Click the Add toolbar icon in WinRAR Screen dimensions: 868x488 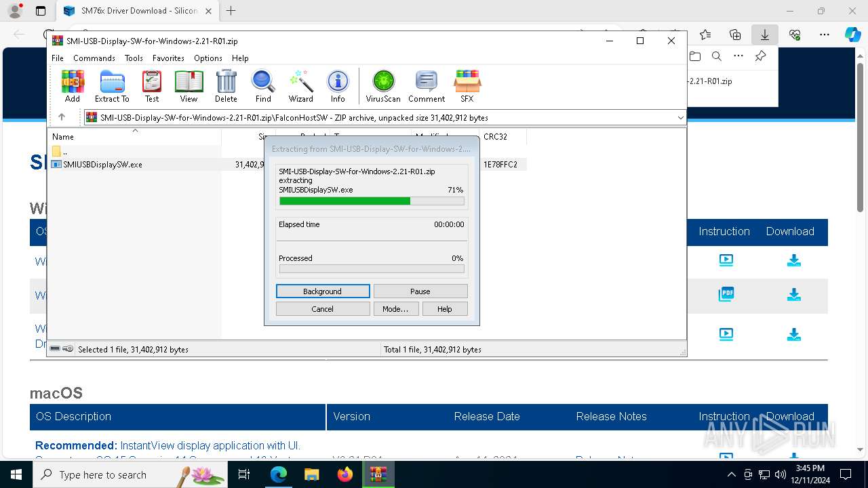coord(73,86)
